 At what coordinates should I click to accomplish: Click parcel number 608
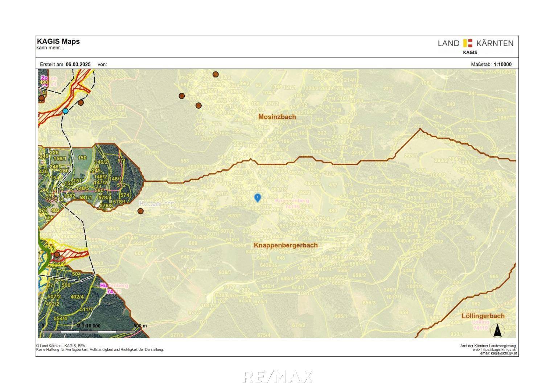click(x=139, y=253)
